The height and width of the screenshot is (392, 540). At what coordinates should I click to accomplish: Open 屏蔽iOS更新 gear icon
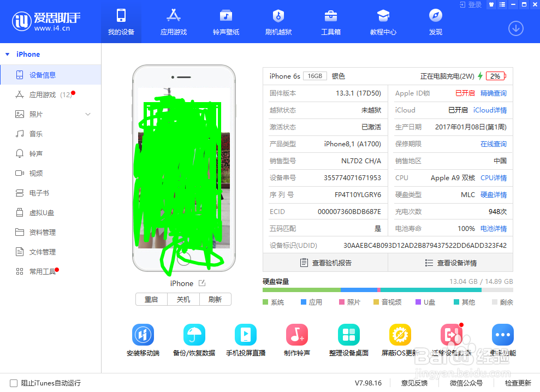[400, 335]
